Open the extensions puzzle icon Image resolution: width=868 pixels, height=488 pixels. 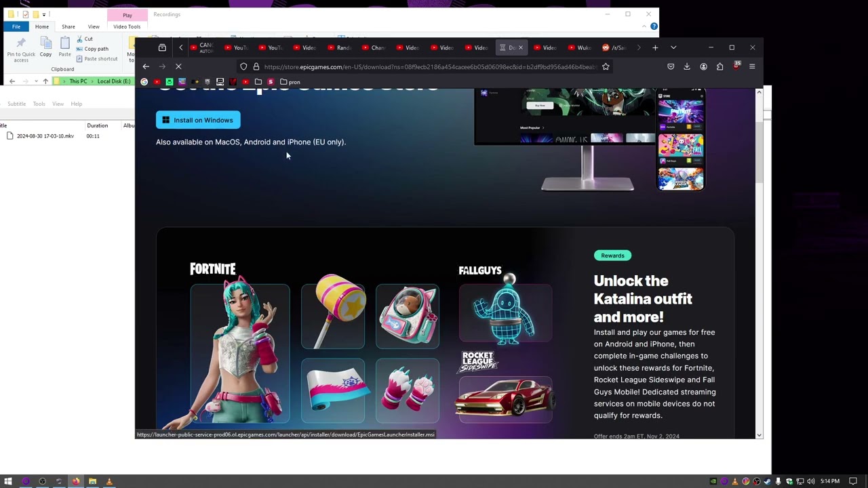point(719,66)
